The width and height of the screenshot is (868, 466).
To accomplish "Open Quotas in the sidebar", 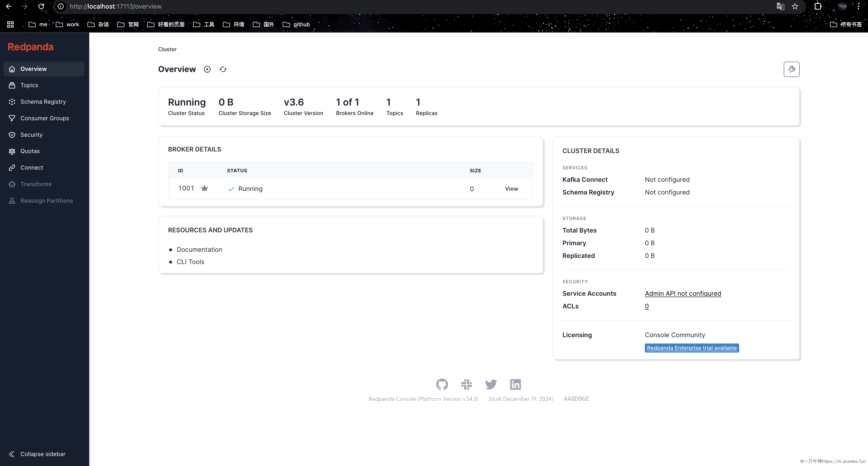I will [x=44, y=151].
